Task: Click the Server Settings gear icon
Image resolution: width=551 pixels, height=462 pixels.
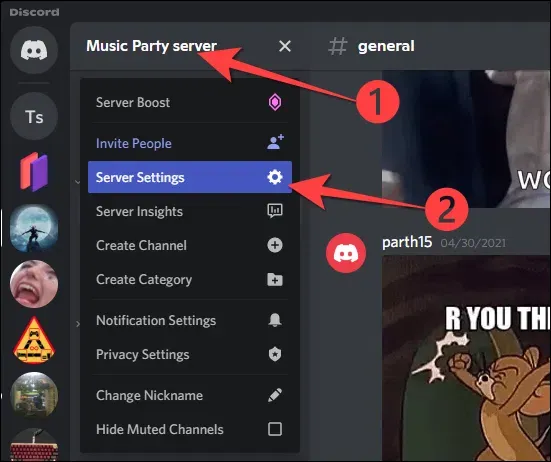Action: (275, 177)
